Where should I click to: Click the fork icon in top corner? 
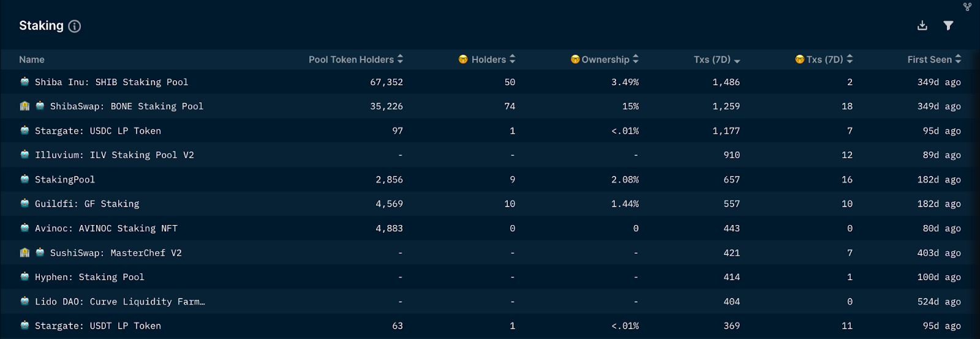[x=967, y=7]
